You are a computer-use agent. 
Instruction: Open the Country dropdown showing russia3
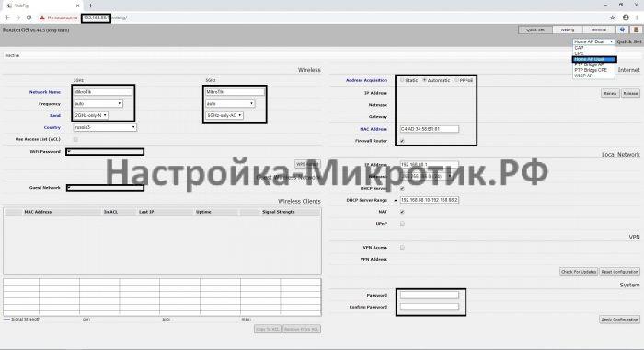(105, 127)
